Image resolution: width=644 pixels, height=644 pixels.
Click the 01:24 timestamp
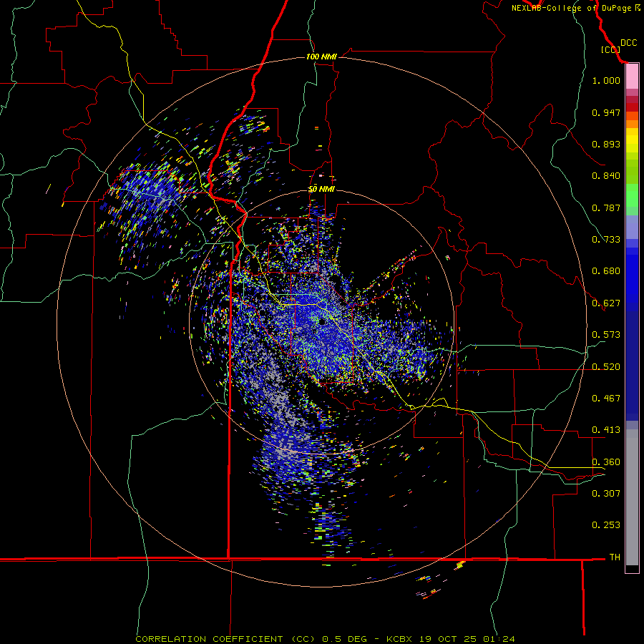tap(499, 639)
